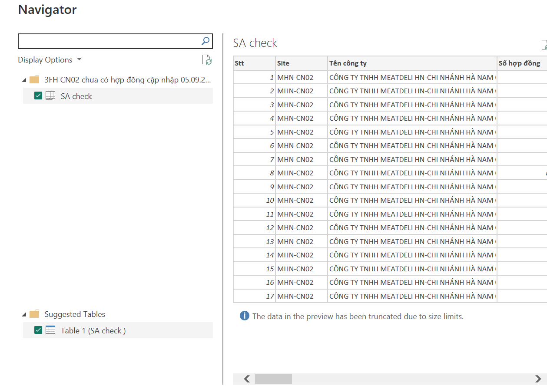This screenshot has height=392, width=547.
Task: Click the truncated preview notice text
Action: click(358, 316)
